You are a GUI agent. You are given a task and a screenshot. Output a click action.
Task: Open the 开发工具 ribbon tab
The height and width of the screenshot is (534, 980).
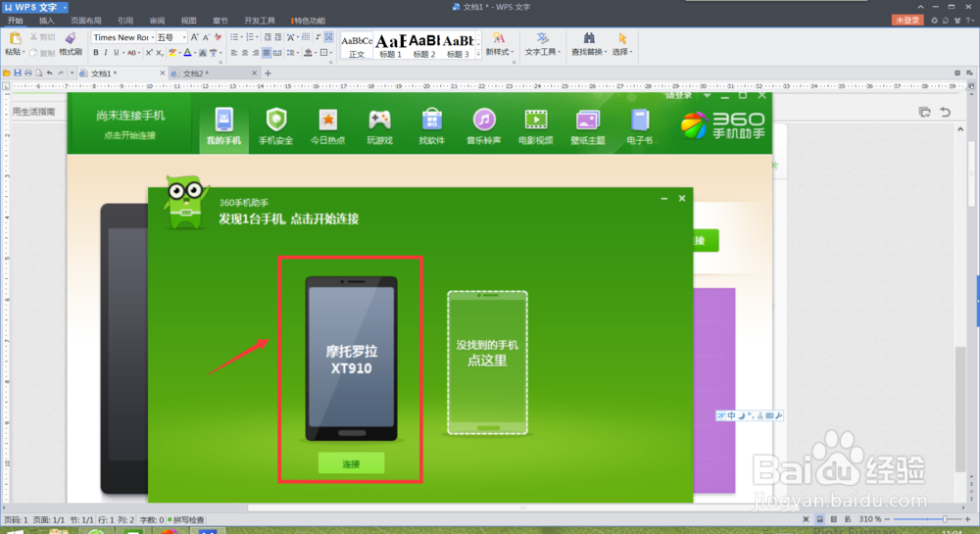(x=260, y=21)
